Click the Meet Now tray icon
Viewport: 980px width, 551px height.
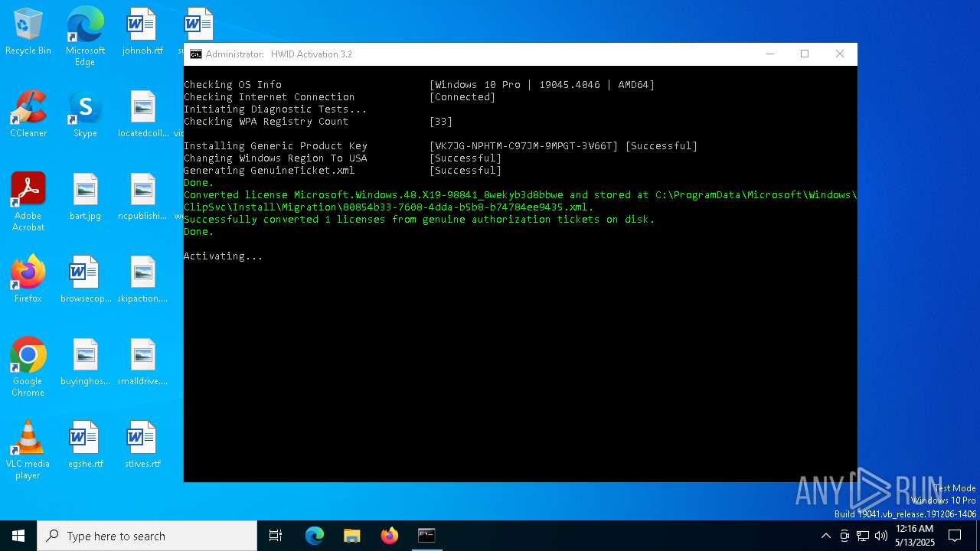[844, 536]
